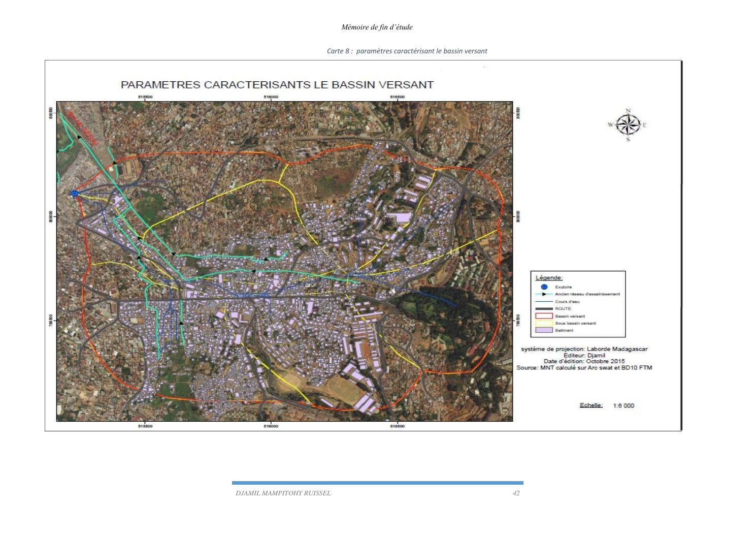Click the map title 'PARAMETRES CARACTERISANTS LE BASSIN VERSANT'

[x=277, y=85]
